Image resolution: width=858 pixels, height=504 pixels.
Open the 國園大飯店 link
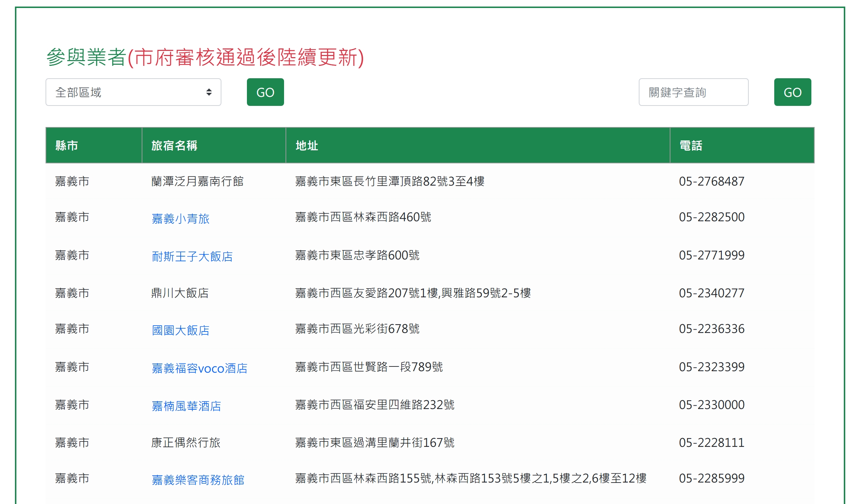[180, 330]
